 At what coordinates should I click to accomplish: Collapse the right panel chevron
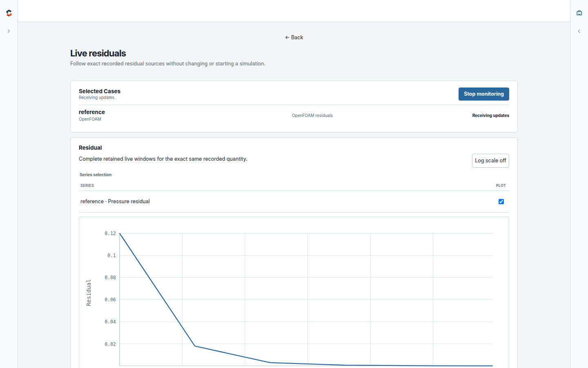pyautogui.click(x=579, y=31)
